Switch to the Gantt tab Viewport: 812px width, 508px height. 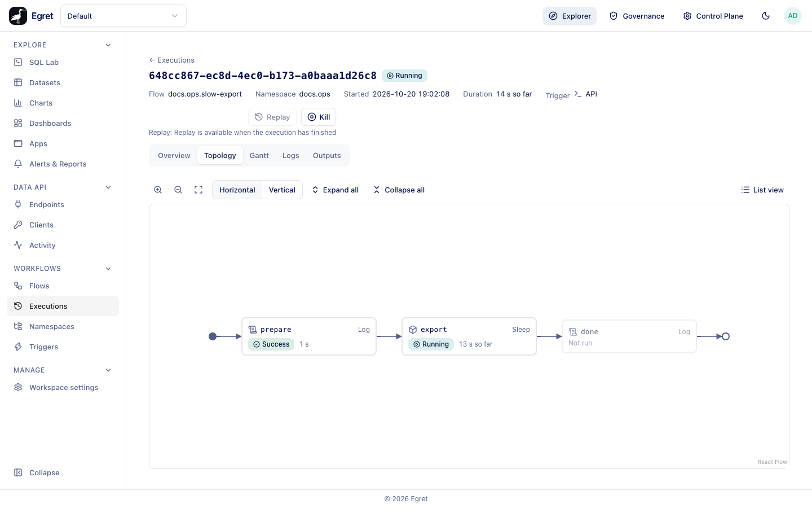(x=259, y=155)
